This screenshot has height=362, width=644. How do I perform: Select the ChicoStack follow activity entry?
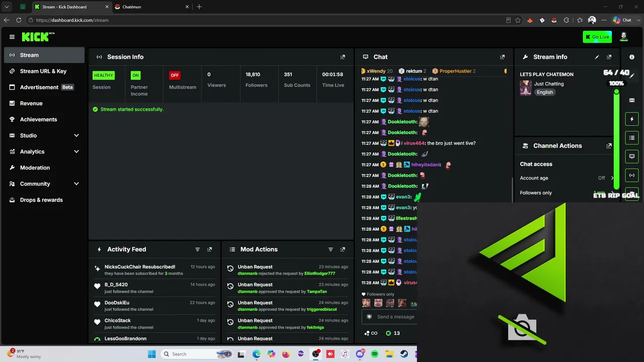coord(154,324)
